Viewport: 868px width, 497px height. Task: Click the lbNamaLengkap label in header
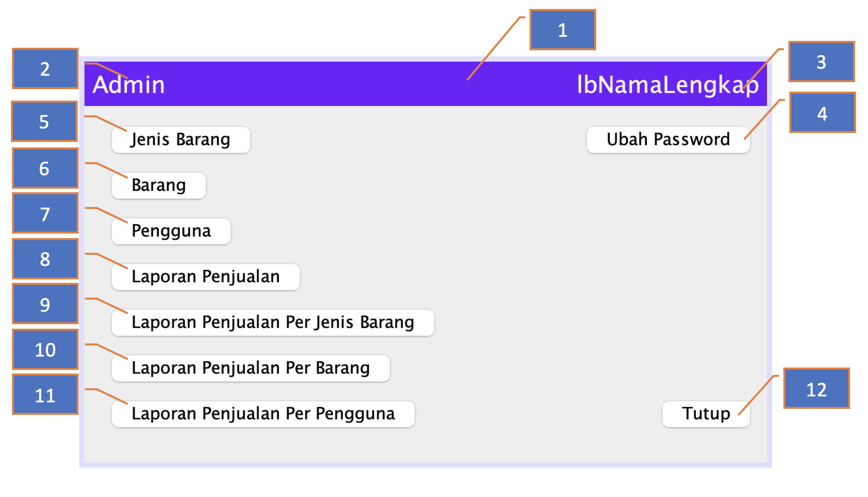(668, 85)
